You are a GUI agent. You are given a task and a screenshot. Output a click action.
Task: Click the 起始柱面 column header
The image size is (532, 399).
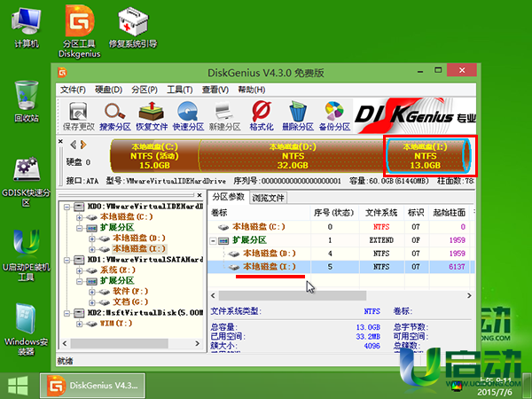(x=450, y=213)
